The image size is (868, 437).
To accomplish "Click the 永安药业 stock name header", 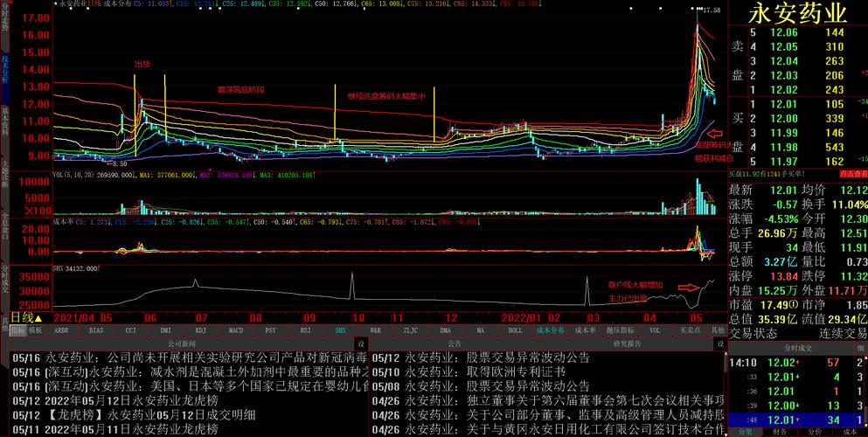I will pyautogui.click(x=798, y=13).
